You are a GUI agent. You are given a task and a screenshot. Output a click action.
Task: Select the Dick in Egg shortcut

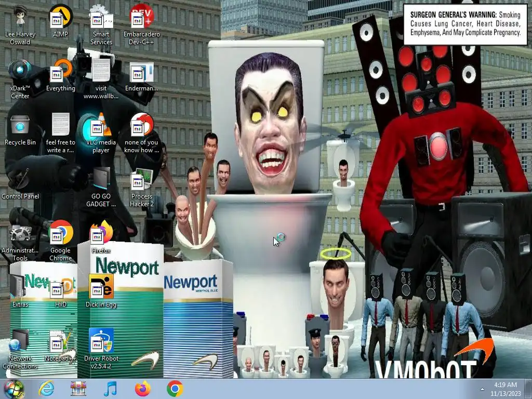[101, 291]
